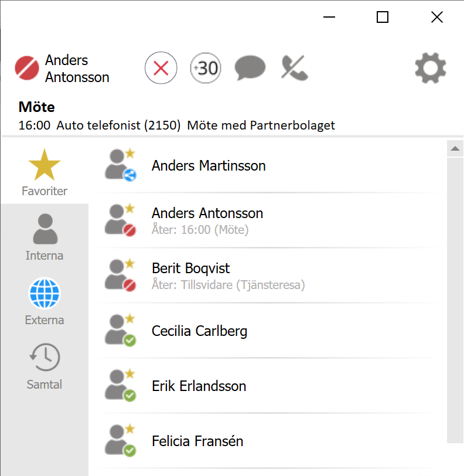Image resolution: width=464 pixels, height=476 pixels.
Task: Switch to the Interna contacts tab
Action: [x=45, y=237]
